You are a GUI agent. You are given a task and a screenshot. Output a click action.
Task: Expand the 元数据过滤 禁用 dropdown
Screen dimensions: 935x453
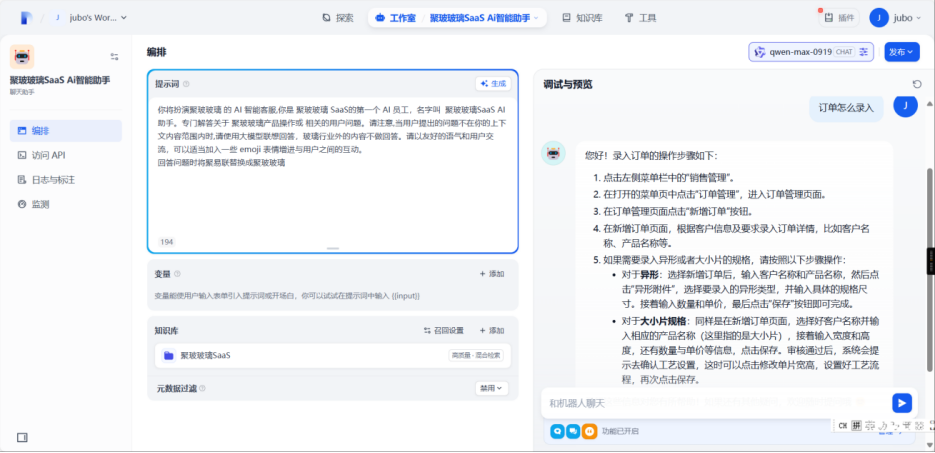pos(493,388)
